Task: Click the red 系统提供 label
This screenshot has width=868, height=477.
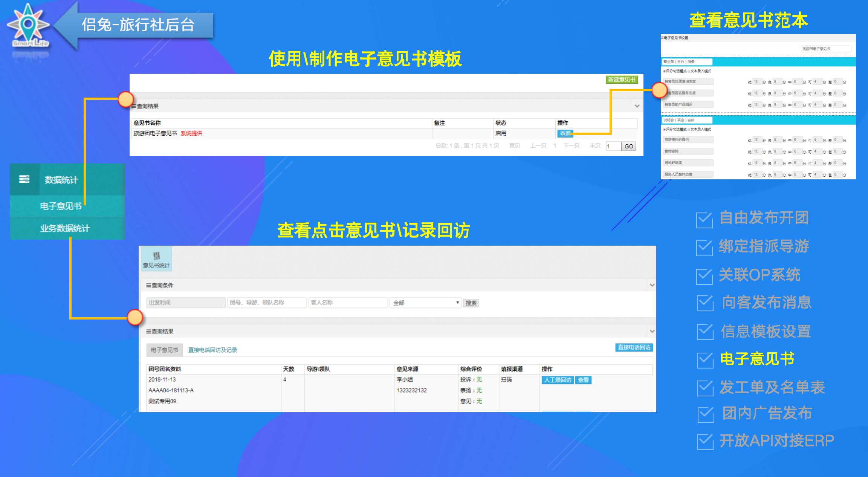Action: point(191,133)
